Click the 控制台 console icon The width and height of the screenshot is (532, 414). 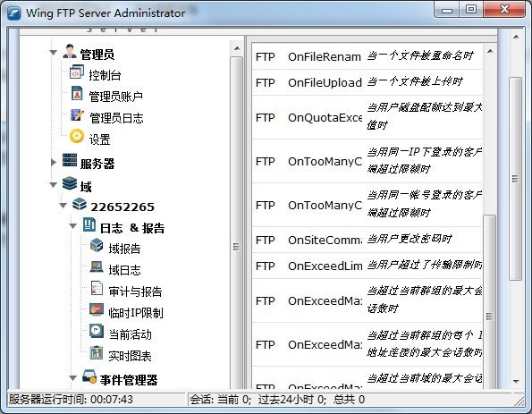pos(76,72)
